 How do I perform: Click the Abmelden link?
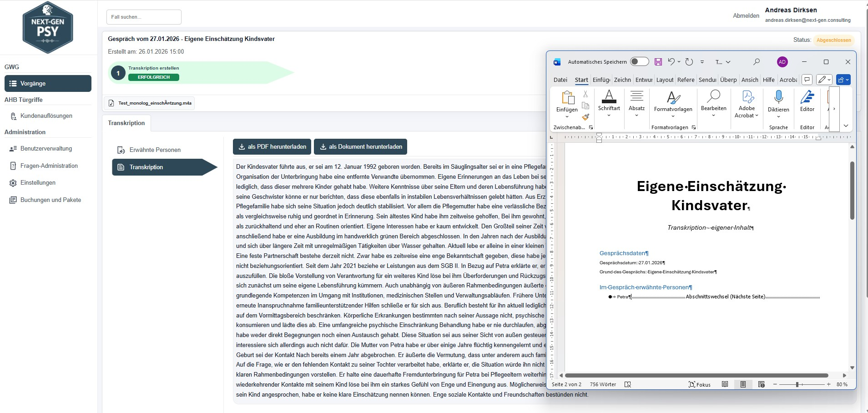coord(746,15)
